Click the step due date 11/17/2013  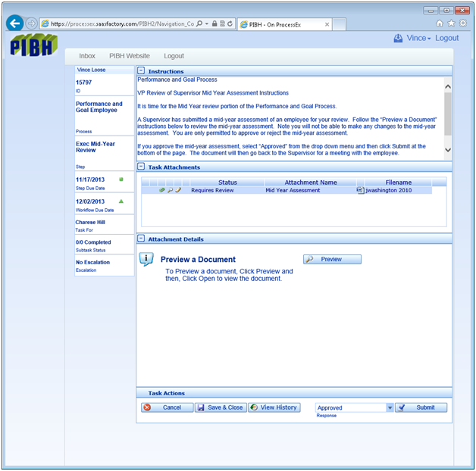coord(90,179)
